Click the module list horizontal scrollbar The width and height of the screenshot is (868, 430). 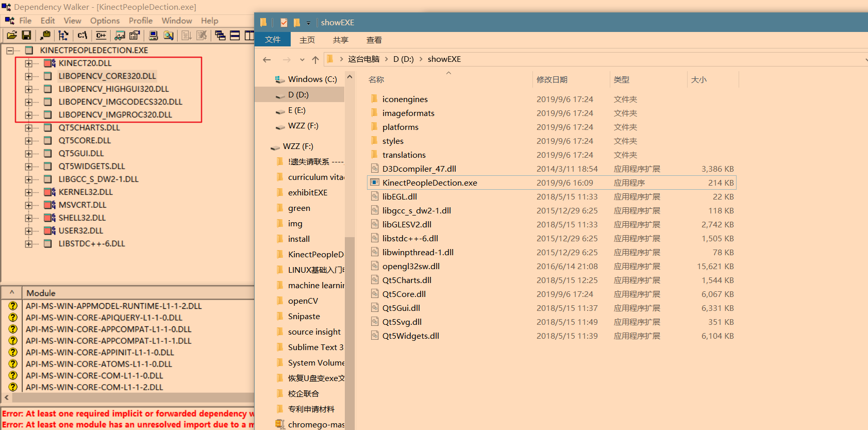133,398
